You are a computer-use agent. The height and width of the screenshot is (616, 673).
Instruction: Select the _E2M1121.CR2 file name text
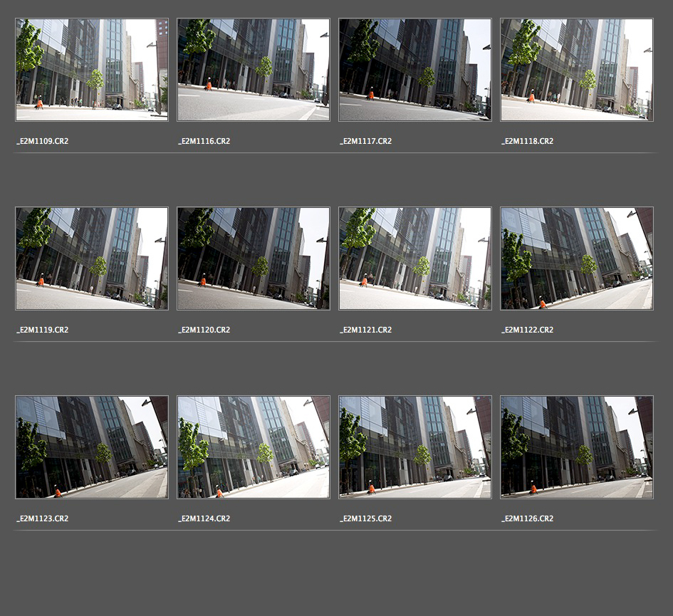pyautogui.click(x=366, y=330)
